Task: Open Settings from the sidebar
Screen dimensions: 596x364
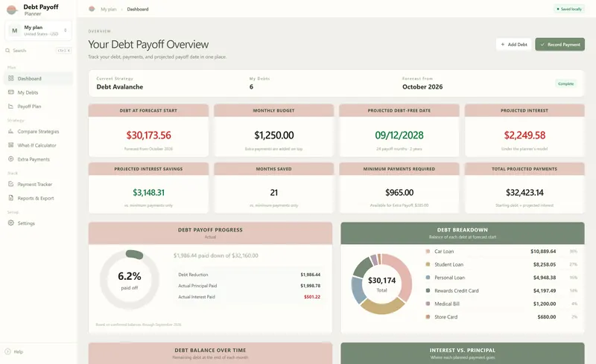Action: (x=38, y=223)
